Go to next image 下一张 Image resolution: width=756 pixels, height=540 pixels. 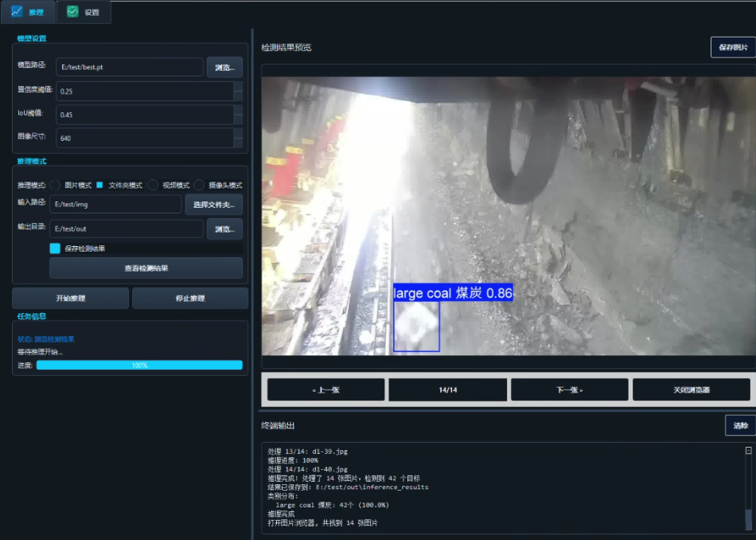tap(570, 390)
